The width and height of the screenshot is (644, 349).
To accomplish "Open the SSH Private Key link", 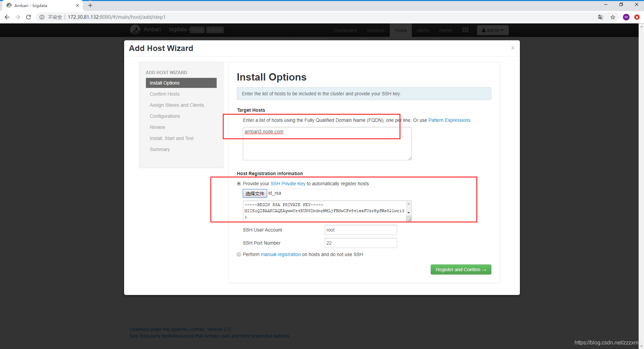I will pos(288,184).
